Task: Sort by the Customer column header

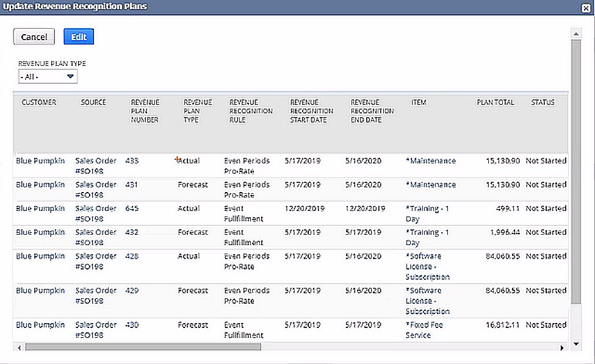Action: click(39, 102)
